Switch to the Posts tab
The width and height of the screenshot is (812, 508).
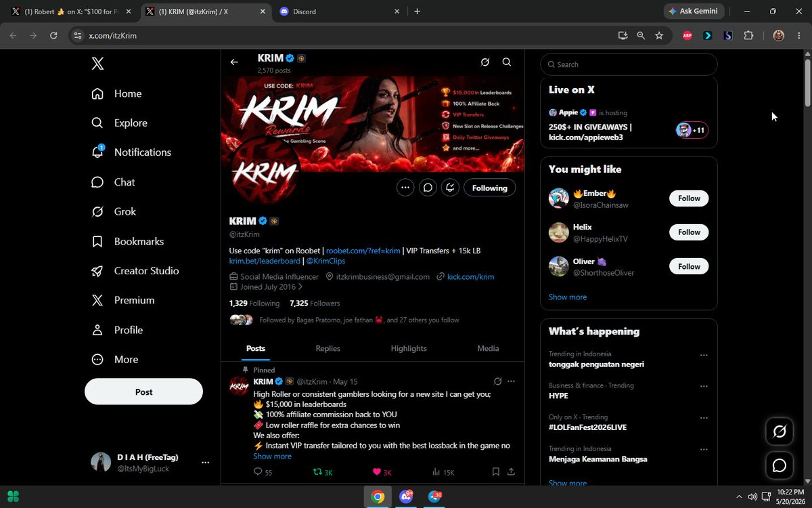(256, 348)
